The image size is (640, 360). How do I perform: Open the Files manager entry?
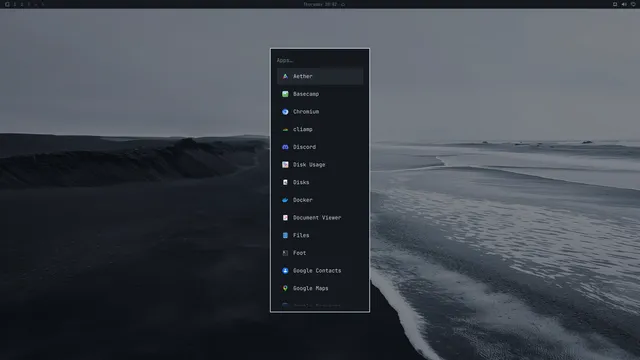320,235
